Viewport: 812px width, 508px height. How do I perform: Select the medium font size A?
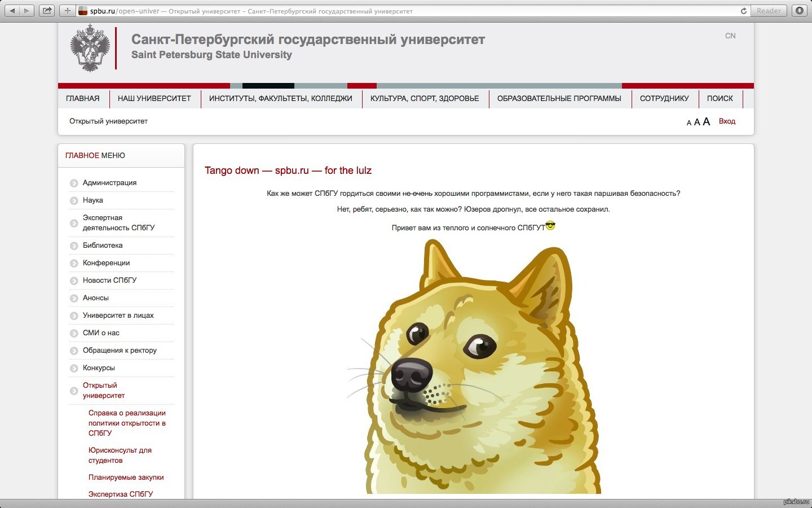tap(697, 122)
